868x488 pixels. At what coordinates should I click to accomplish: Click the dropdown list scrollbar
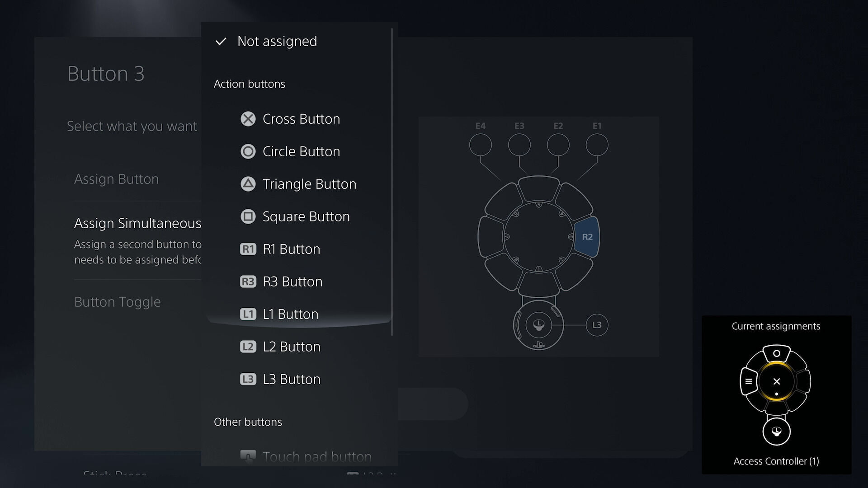[392, 181]
